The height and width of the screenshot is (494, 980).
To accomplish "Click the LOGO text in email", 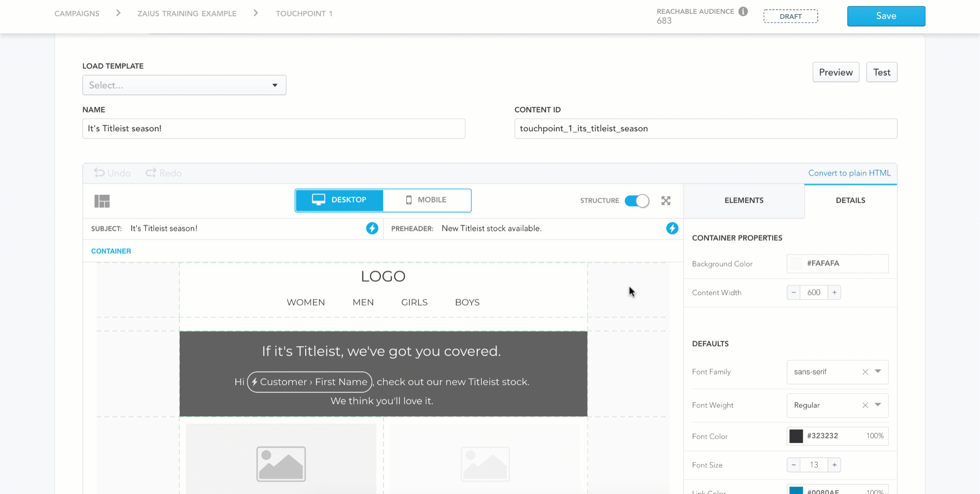I will pos(383,276).
